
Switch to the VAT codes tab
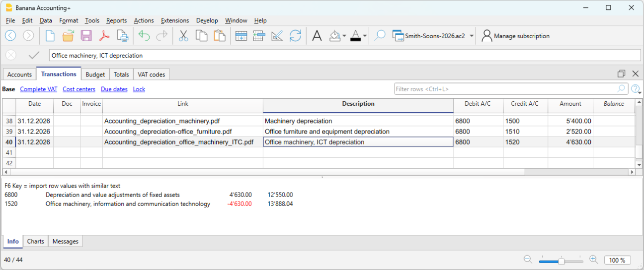click(x=151, y=74)
